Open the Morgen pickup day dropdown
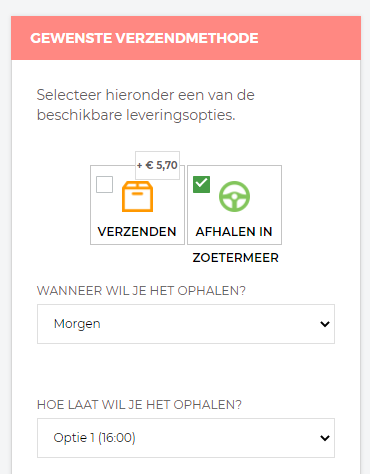This screenshot has height=474, width=370. [x=186, y=324]
